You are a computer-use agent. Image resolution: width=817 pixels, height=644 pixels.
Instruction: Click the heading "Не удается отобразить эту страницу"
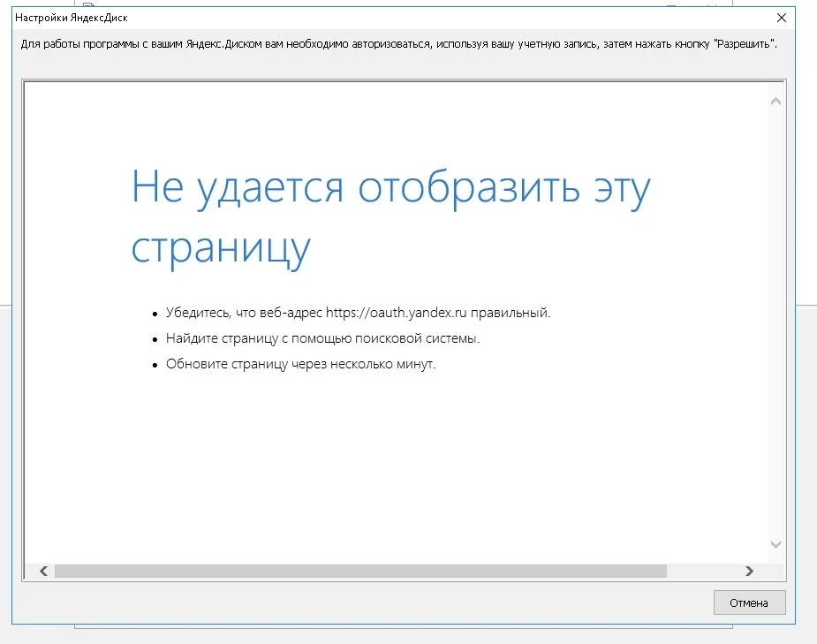pyautogui.click(x=390, y=218)
